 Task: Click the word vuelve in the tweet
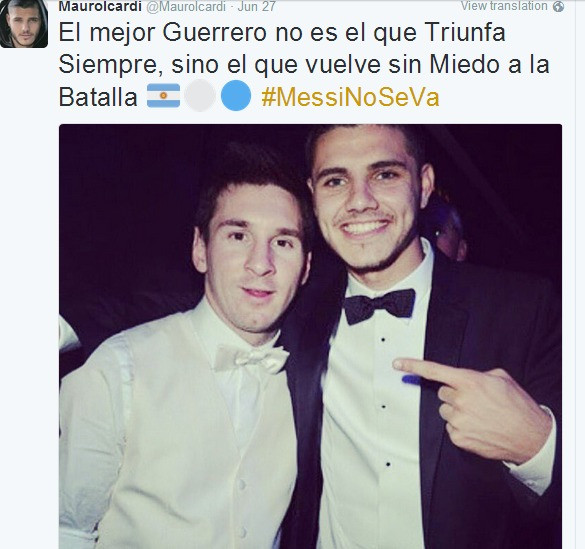pyautogui.click(x=342, y=65)
